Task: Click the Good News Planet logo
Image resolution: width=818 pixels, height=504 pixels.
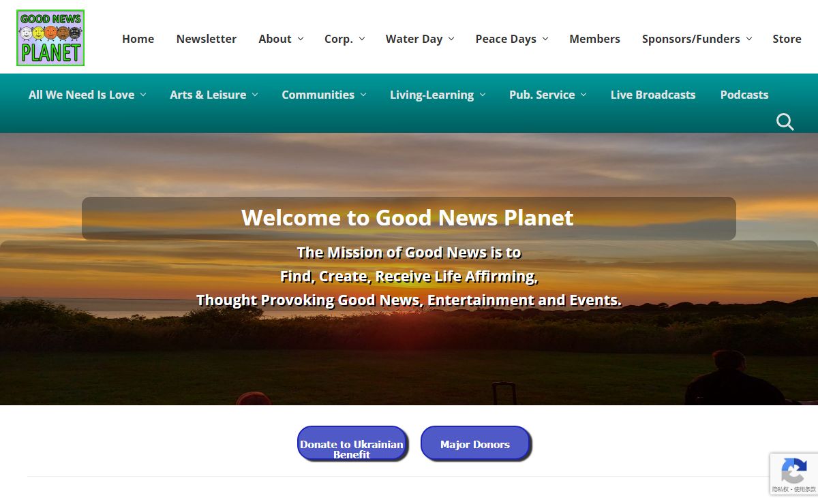Action: pyautogui.click(x=50, y=38)
